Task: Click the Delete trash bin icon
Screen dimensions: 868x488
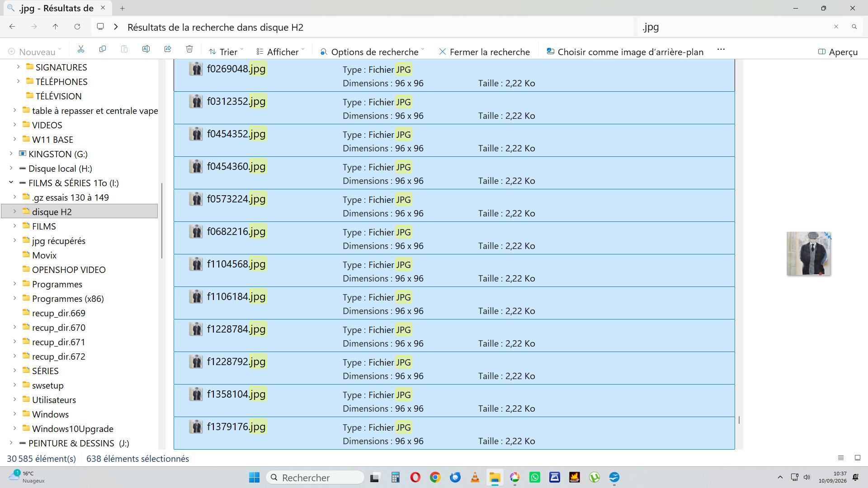Action: (189, 49)
